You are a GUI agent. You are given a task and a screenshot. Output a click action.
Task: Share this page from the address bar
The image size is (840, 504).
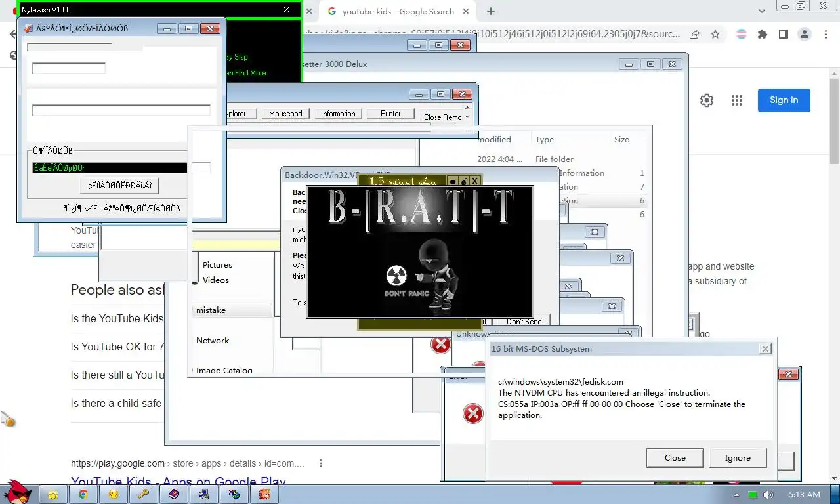point(694,34)
